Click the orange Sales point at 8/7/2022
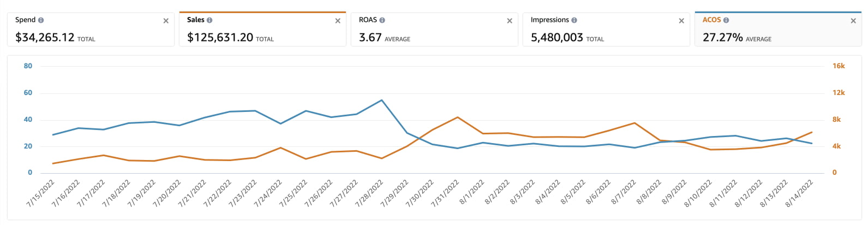Screen dimensions: 868x225 [x=634, y=123]
